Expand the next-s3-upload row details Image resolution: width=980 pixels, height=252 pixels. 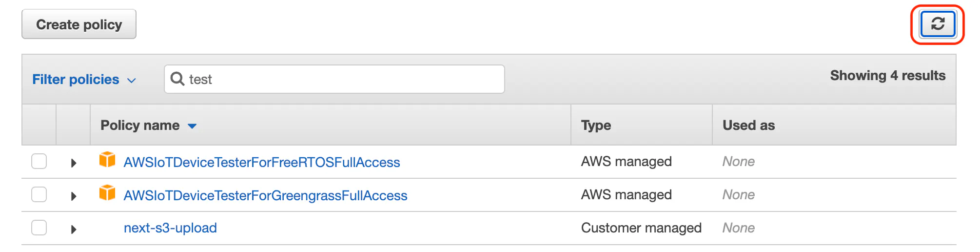click(74, 229)
